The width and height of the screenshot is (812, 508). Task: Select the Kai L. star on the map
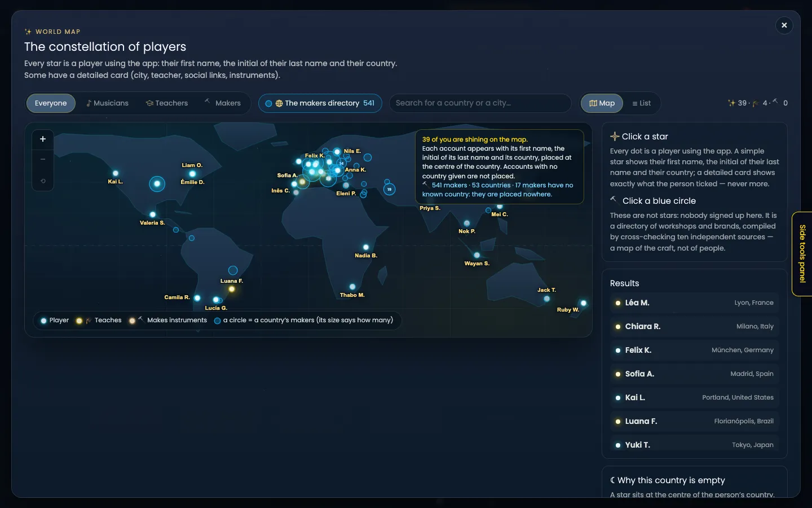pyautogui.click(x=116, y=173)
